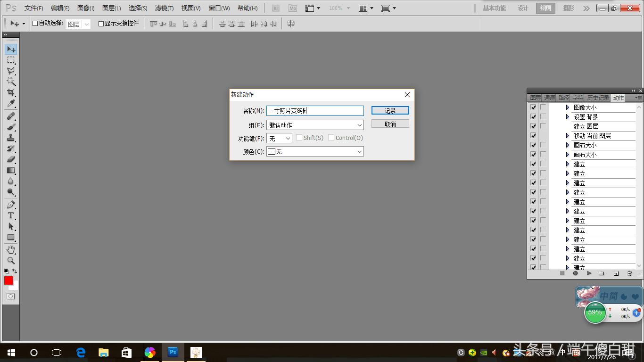Click the 记录 button in dialog
Image resolution: width=644 pixels, height=362 pixels.
tap(390, 110)
